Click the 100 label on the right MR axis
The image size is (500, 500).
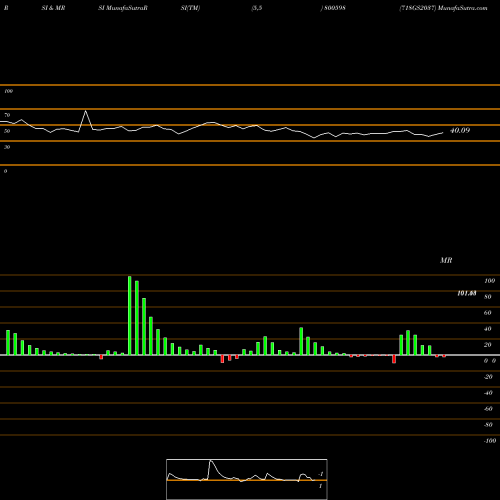coord(489,281)
